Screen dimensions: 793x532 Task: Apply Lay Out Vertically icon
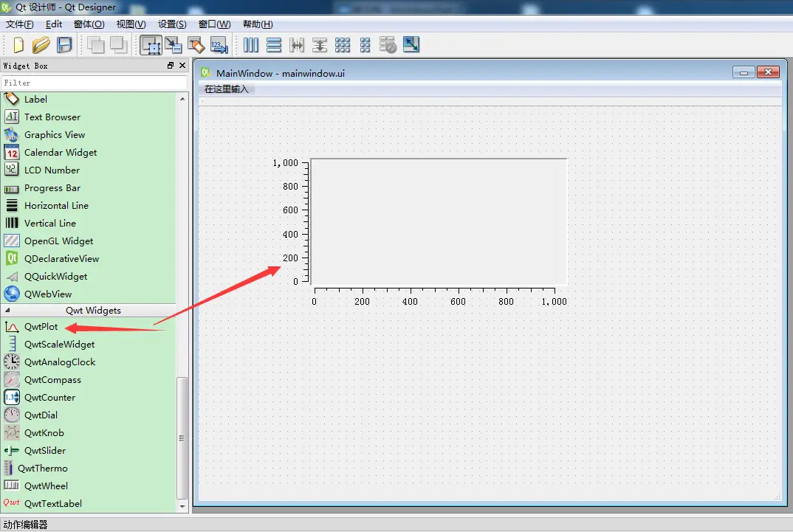[274, 45]
